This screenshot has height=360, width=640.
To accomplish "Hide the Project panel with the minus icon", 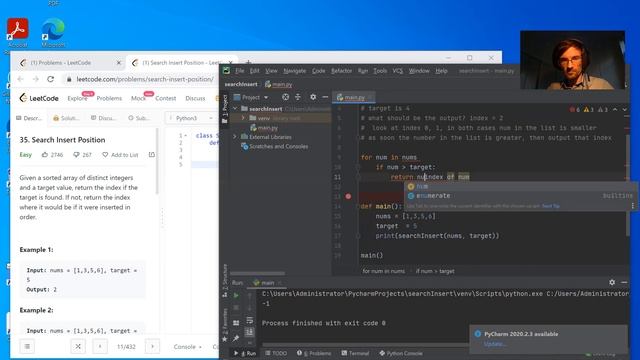I will [x=325, y=97].
